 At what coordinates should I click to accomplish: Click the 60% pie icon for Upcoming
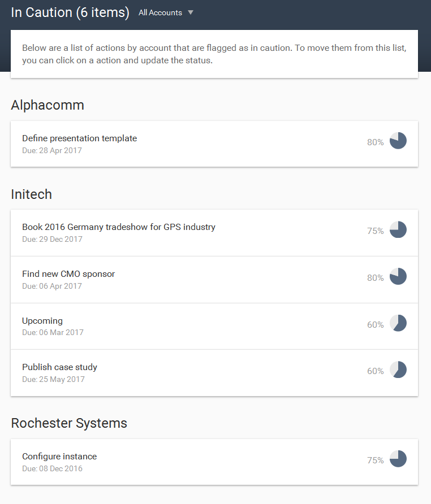398,323
